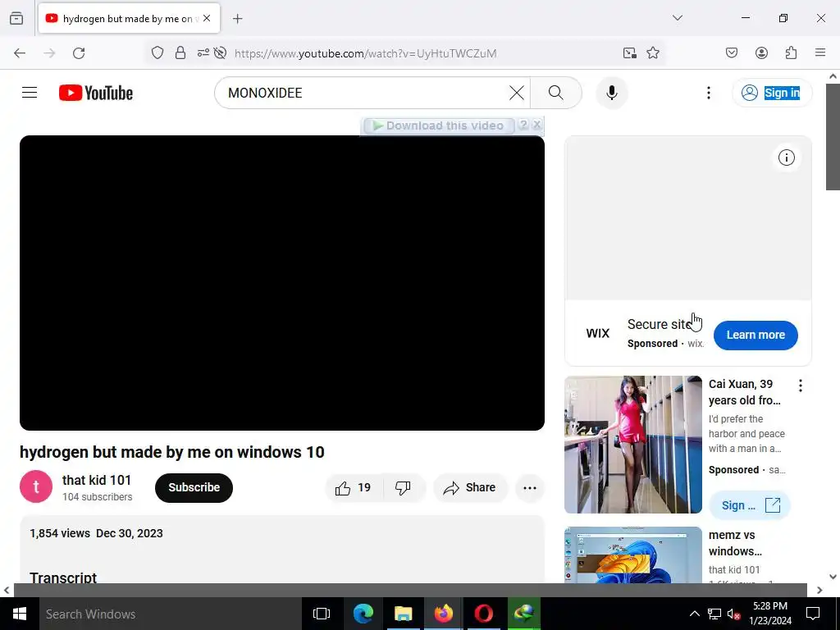Screen dimensions: 840x630
Task: Go forward in Firefox
Action: click(49, 53)
